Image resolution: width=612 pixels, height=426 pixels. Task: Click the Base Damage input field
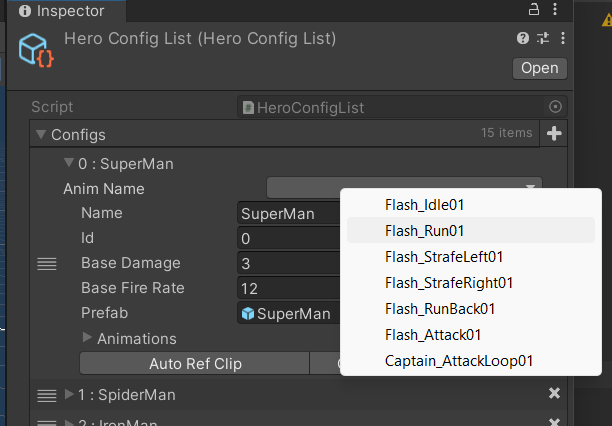(x=289, y=264)
